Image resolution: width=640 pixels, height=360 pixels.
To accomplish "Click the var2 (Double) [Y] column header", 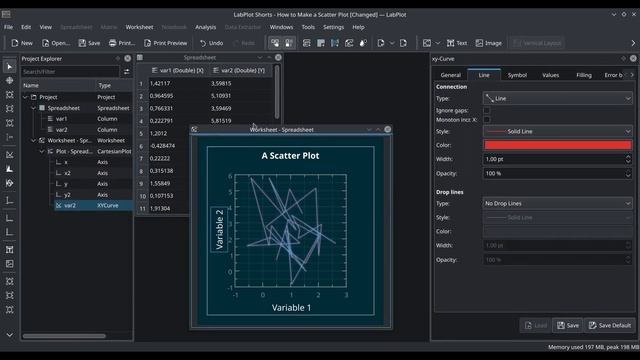I will [x=239, y=70].
